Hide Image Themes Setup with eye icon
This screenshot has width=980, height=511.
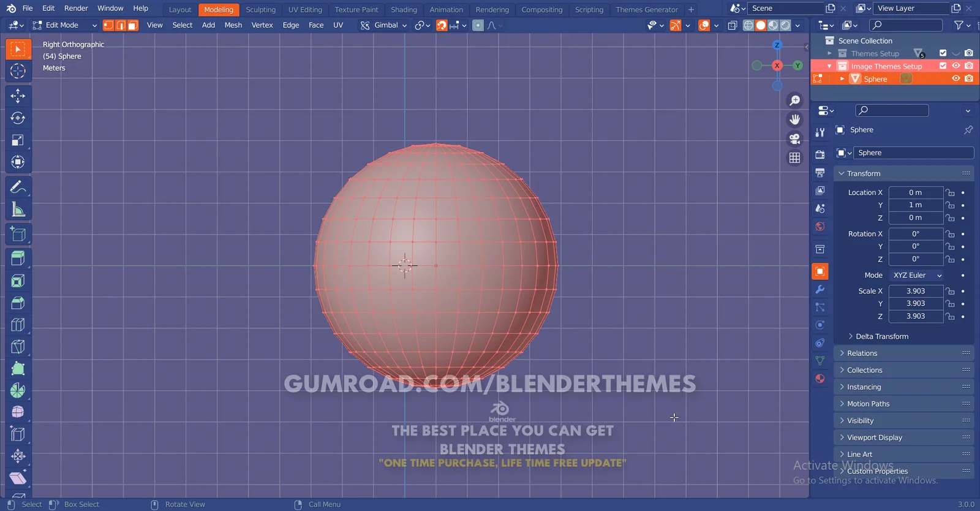point(956,66)
